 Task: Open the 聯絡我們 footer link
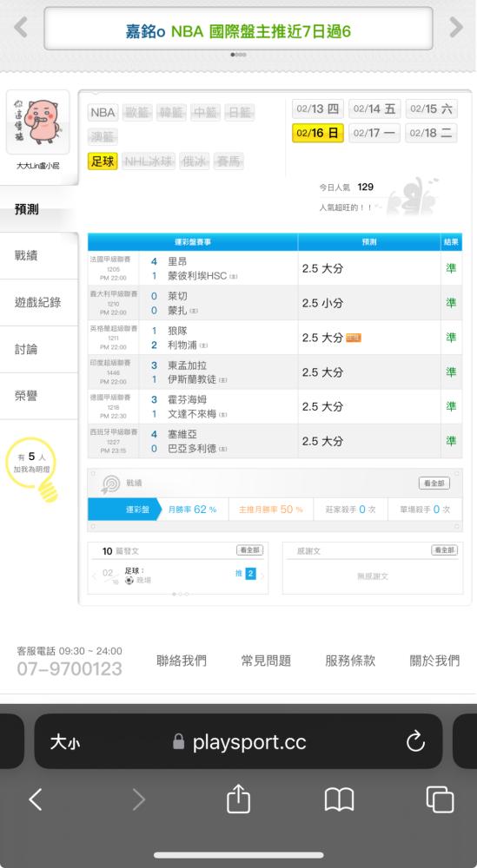pos(182,661)
